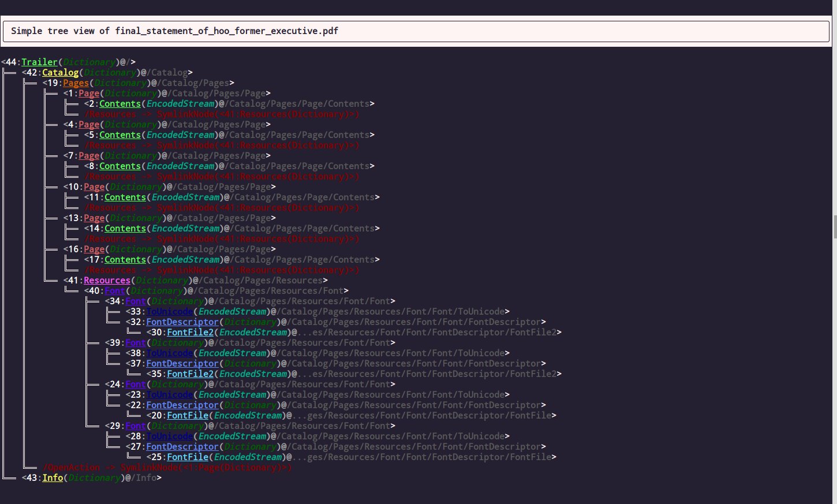
Task: Open ToUnicode stream object 38
Action: (x=169, y=353)
